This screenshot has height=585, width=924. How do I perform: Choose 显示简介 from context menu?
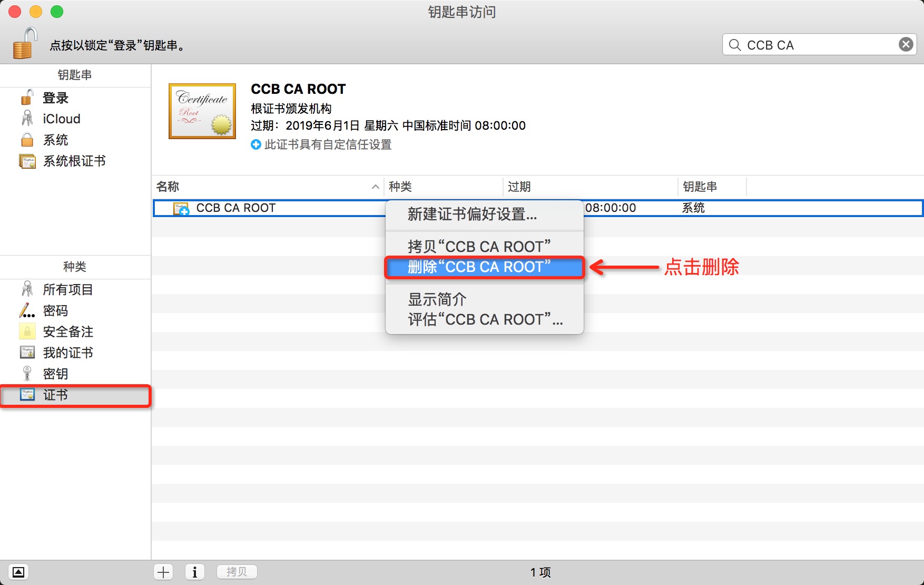tap(485, 299)
